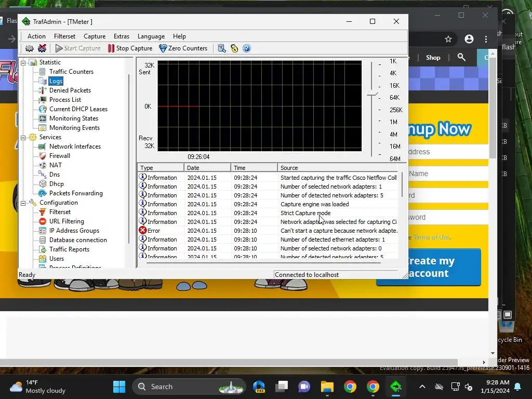Image resolution: width=532 pixels, height=399 pixels.
Task: Click the Start Capture toolbar button
Action: (78, 48)
